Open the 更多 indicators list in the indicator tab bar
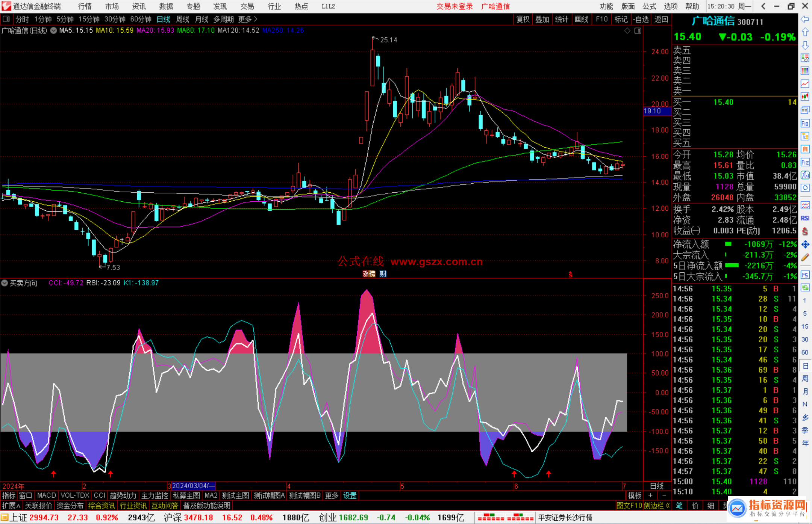The width and height of the screenshot is (812, 524). [x=332, y=495]
